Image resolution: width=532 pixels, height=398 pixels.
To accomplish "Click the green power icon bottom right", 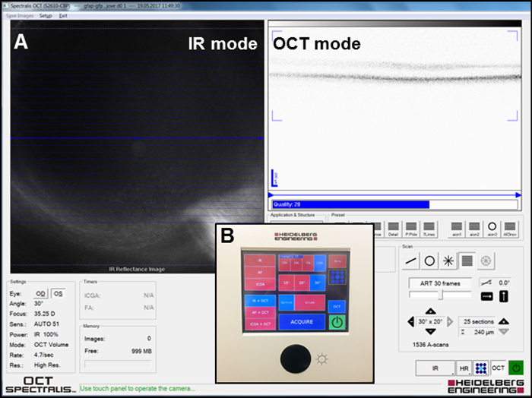I will click(516, 368).
